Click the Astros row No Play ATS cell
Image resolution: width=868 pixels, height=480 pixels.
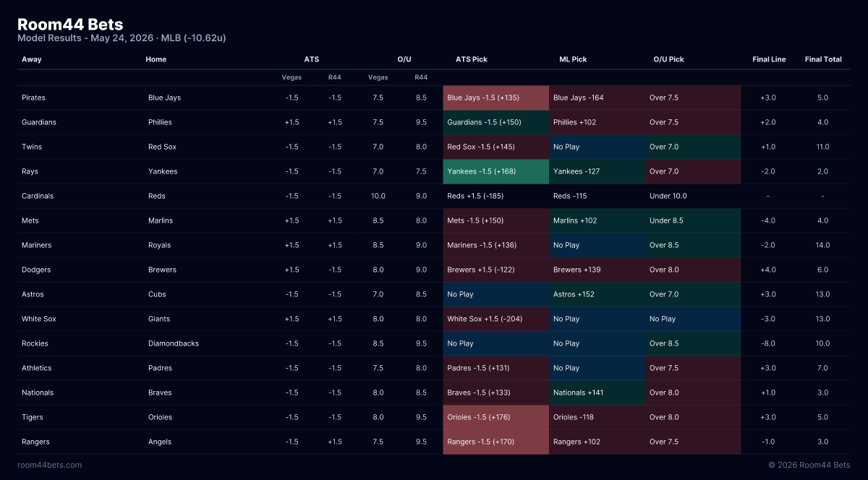[496, 294]
